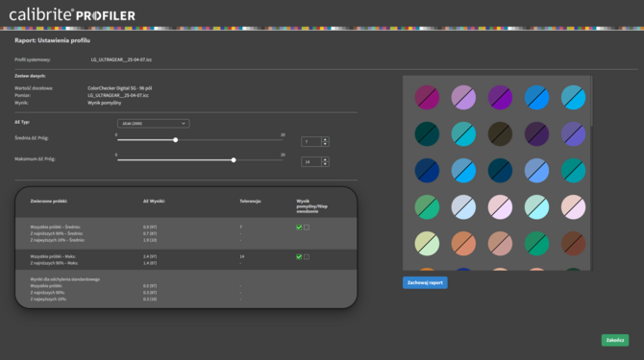Toggle the empty fail checkbox for average results

tap(307, 228)
